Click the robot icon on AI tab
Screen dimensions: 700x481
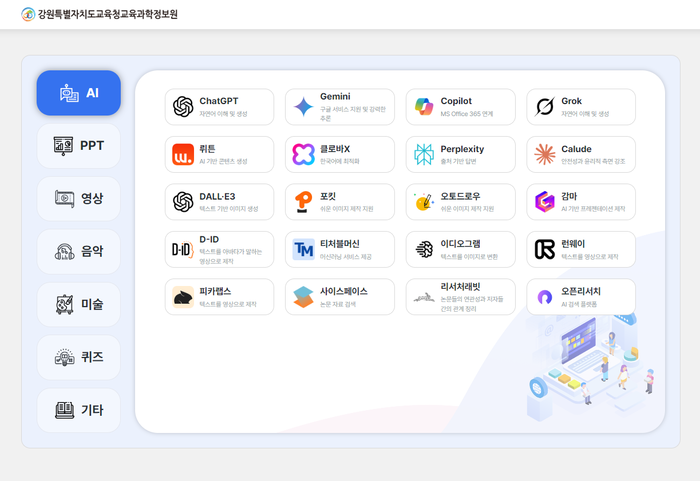tap(69, 93)
